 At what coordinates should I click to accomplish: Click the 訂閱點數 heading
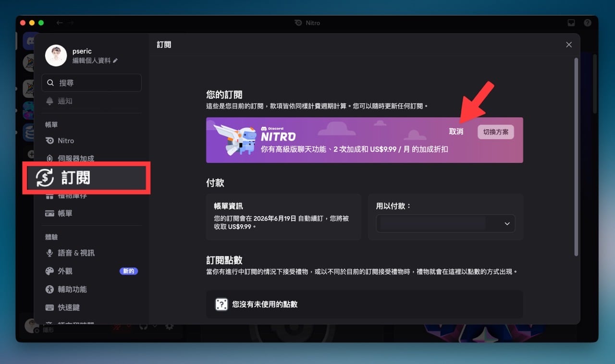(224, 260)
